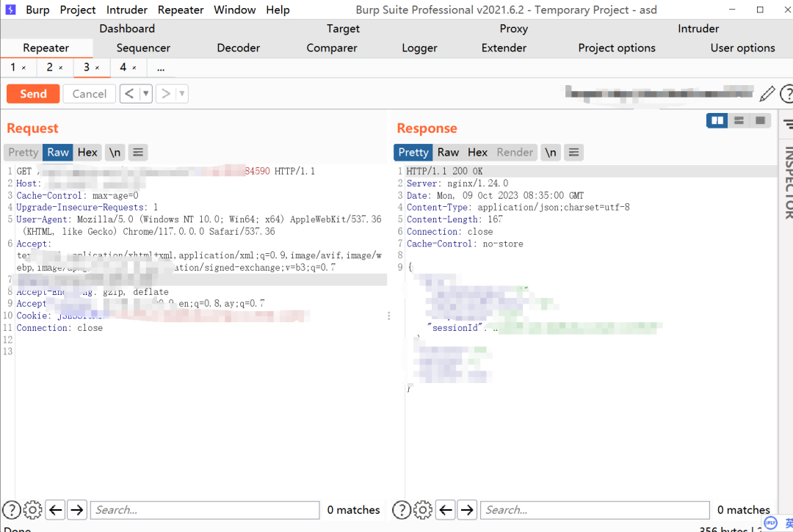The image size is (793, 532).
Task: Select combined single-pane layout icon
Action: click(760, 121)
